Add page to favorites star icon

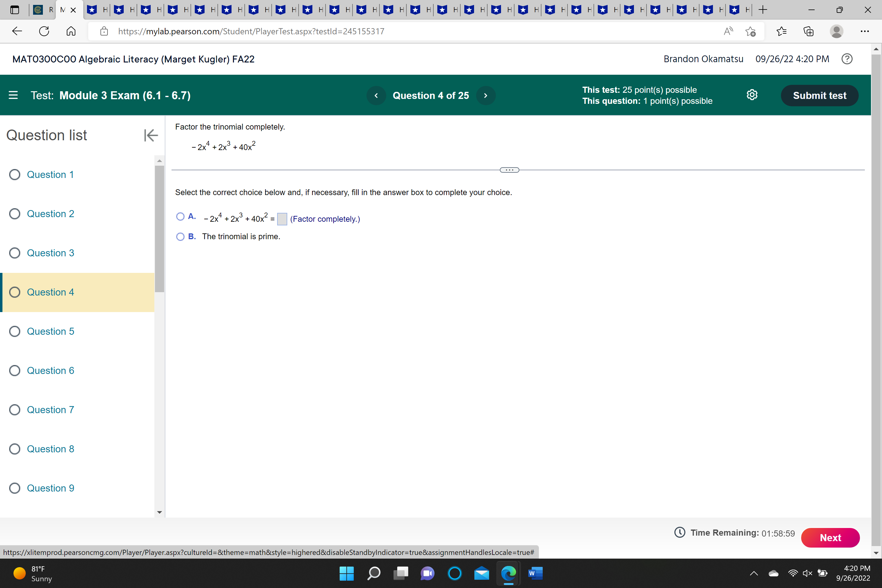click(750, 31)
